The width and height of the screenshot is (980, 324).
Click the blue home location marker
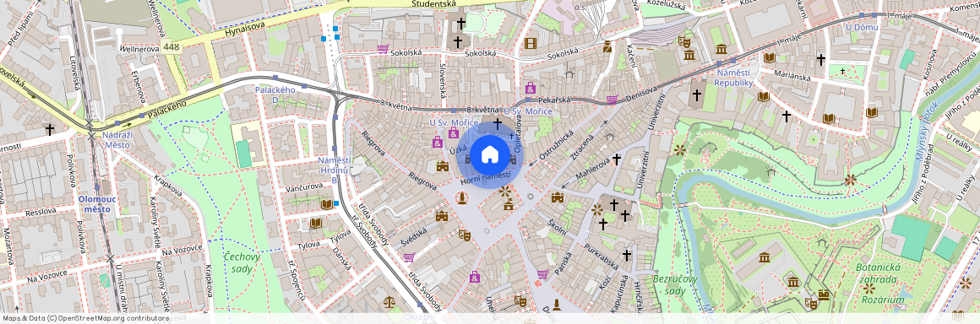[489, 154]
